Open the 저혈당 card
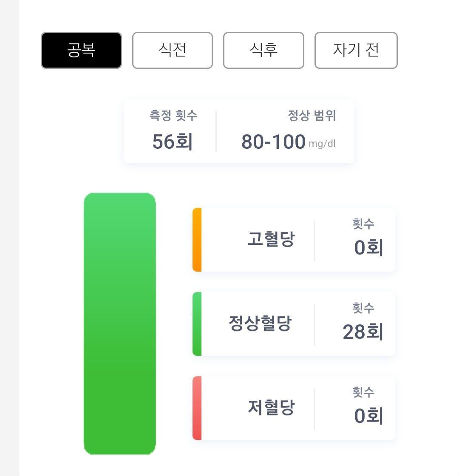 pyautogui.click(x=294, y=408)
